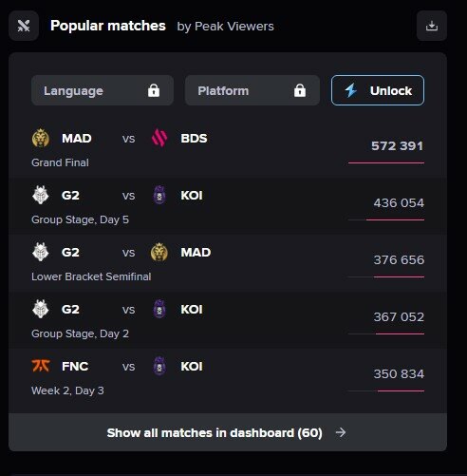The image size is (467, 476).
Task: Open the Language filter dropdown
Action: pos(103,90)
